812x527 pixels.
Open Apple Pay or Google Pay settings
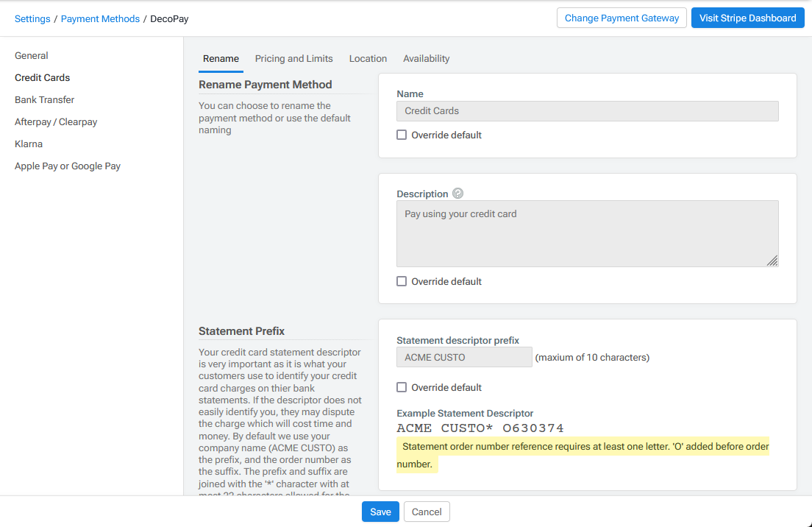pyautogui.click(x=68, y=166)
